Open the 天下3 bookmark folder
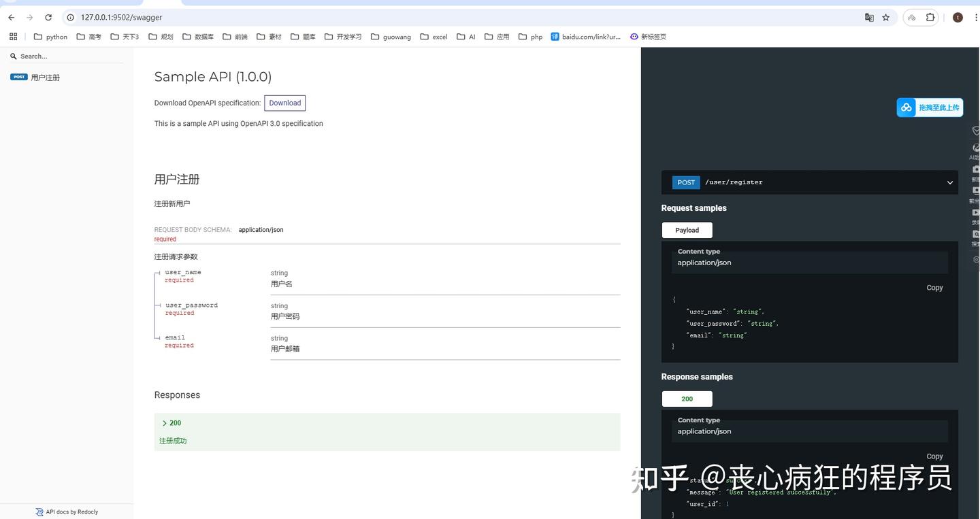Viewport: 980px width, 519px height. [x=124, y=37]
